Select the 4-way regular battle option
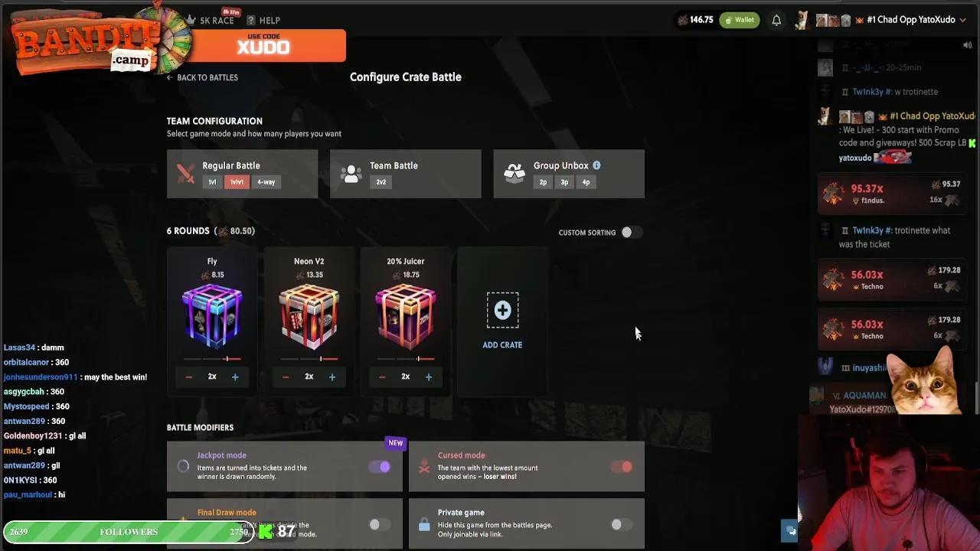 pyautogui.click(x=266, y=182)
